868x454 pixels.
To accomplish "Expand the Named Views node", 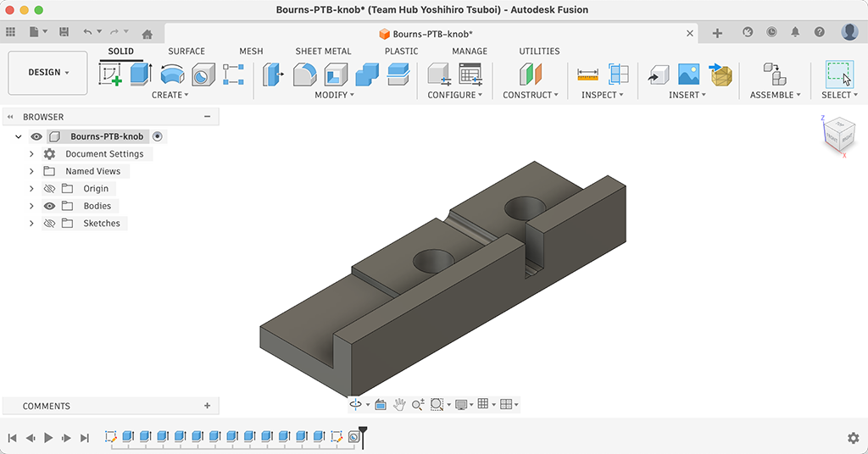I will (31, 171).
